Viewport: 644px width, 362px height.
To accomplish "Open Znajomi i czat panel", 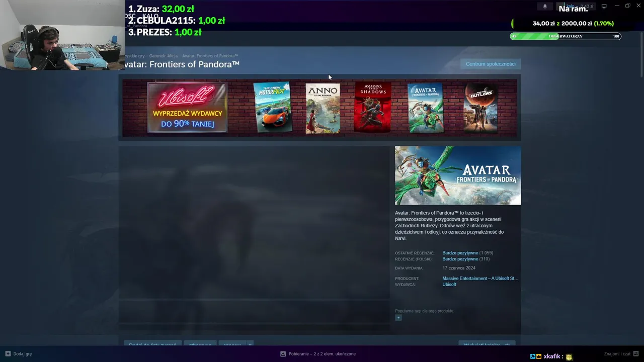I will pyautogui.click(x=617, y=354).
